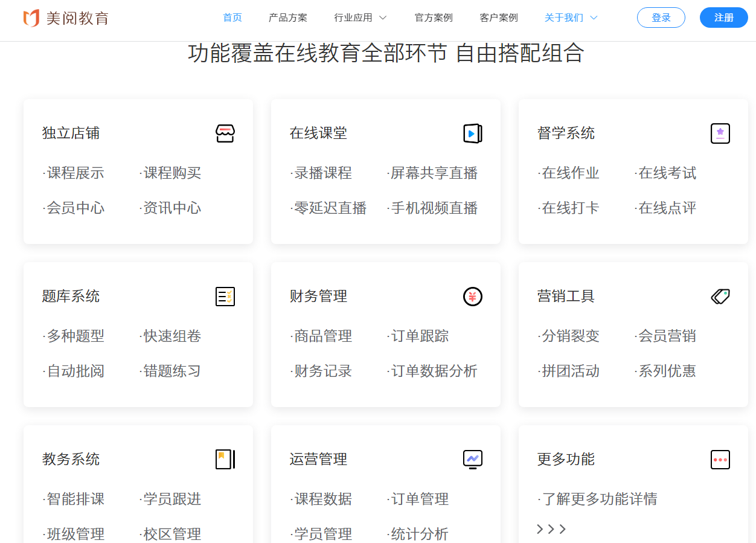Click the 在线作业 item
This screenshot has height=543, width=756.
pos(569,173)
